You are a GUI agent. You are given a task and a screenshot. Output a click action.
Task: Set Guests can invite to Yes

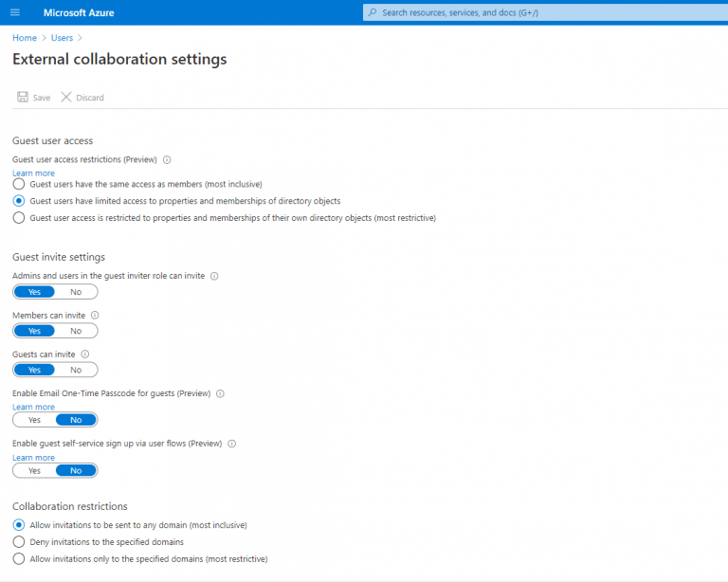[x=34, y=370]
